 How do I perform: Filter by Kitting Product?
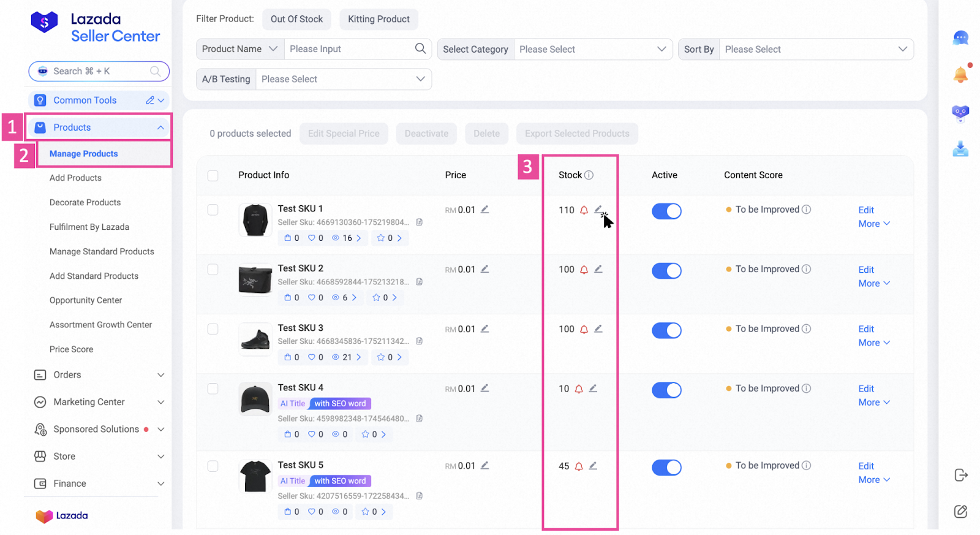379,19
